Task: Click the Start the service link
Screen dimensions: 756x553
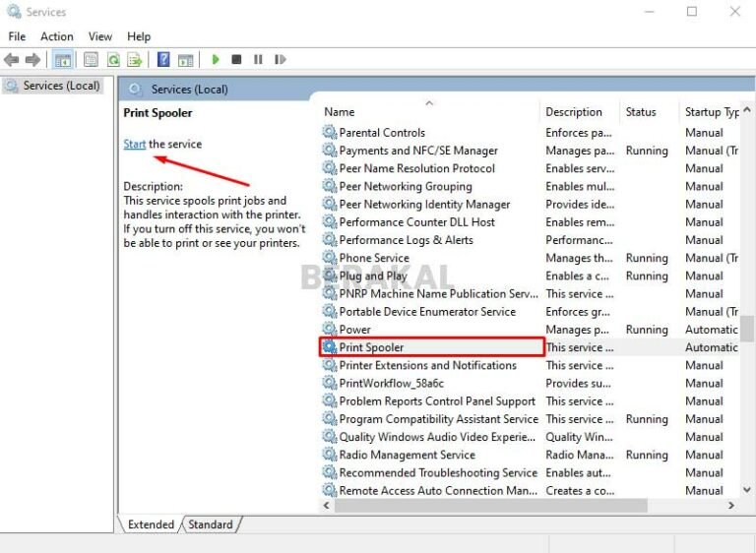Action: point(135,144)
